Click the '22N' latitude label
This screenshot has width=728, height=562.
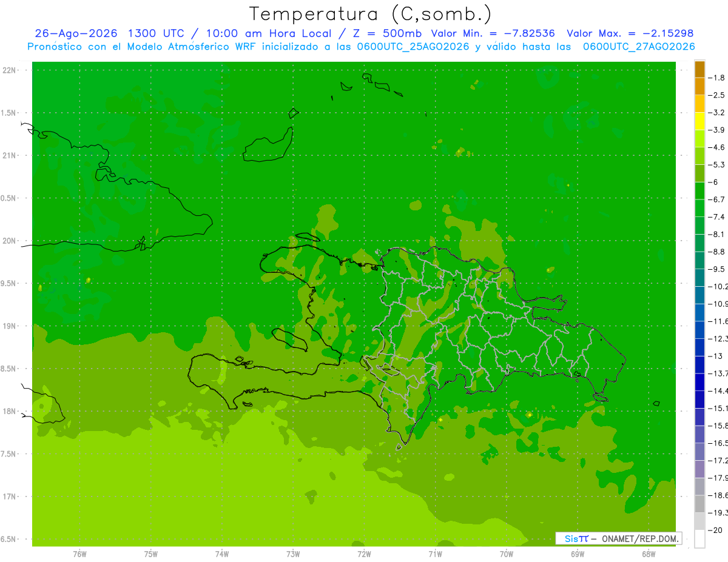(9, 70)
